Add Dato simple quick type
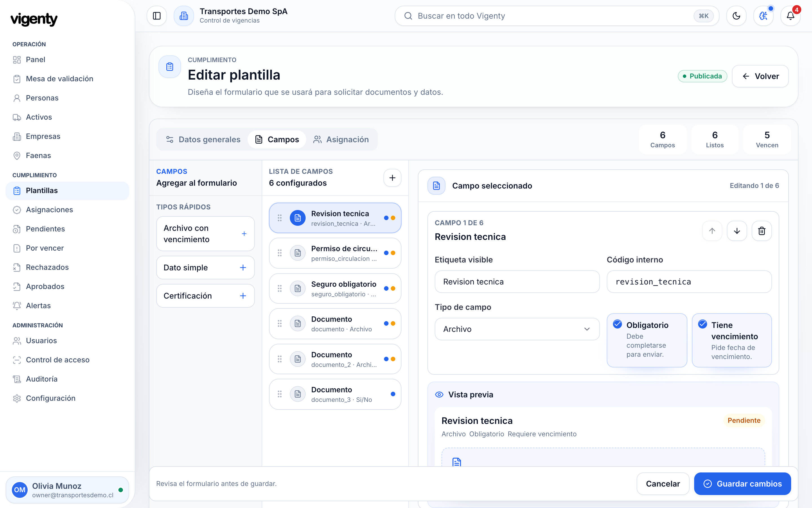Viewport: 812px width, 508px height. [x=205, y=268]
